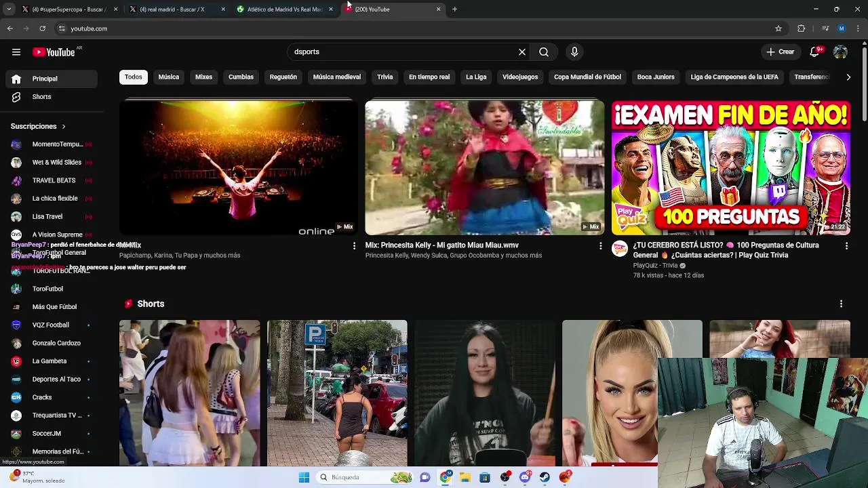Bookmark this page with the star
Viewport: 868px width, 488px height.
pyautogui.click(x=778, y=28)
